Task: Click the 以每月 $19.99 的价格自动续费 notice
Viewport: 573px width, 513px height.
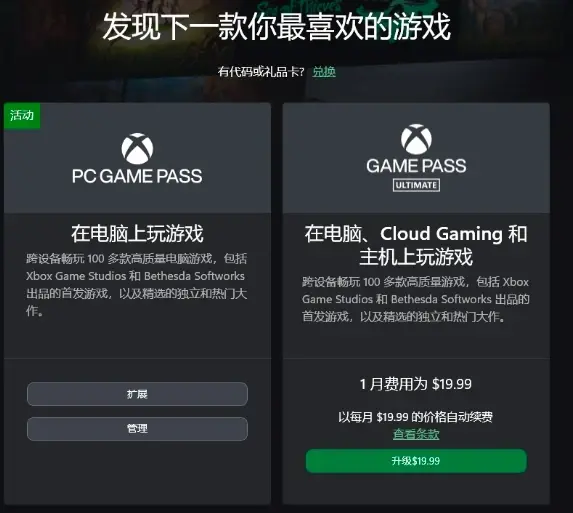Action: click(416, 417)
